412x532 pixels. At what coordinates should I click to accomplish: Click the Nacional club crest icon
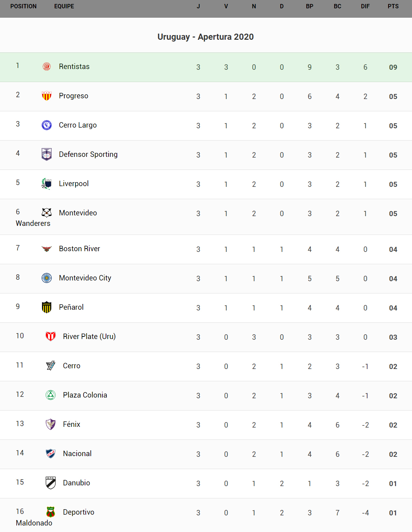(x=51, y=454)
